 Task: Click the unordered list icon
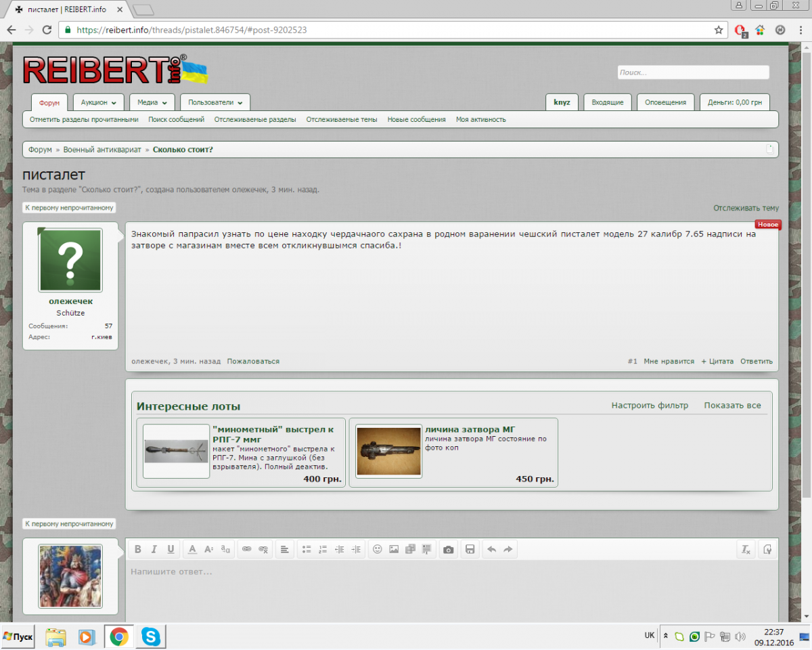[307, 549]
